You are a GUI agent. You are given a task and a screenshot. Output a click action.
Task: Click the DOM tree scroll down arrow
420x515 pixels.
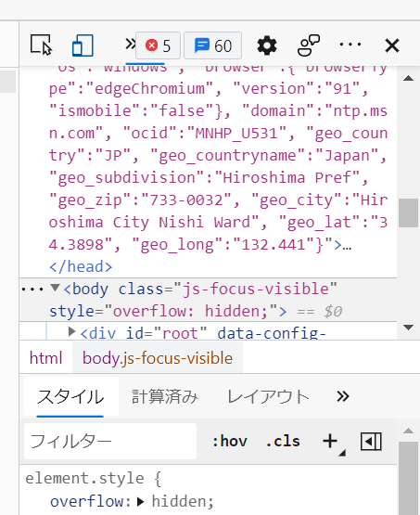click(x=408, y=328)
